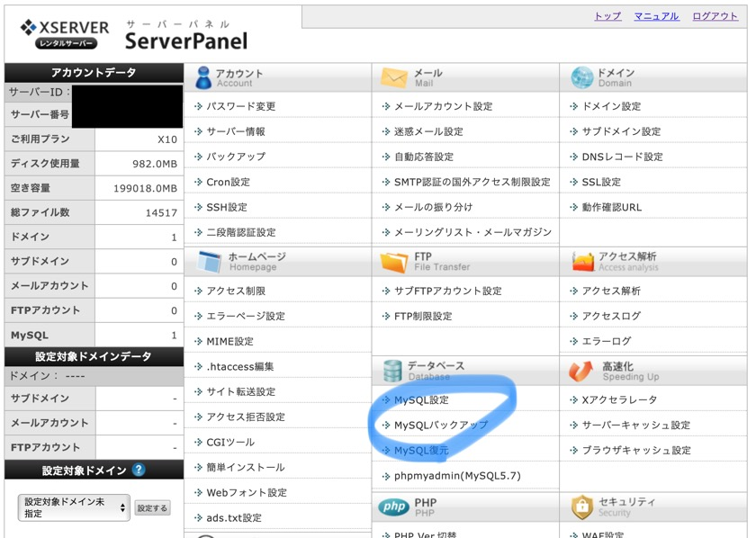756x538 pixels.
Task: Click the Security padlock icon
Action: point(583,507)
